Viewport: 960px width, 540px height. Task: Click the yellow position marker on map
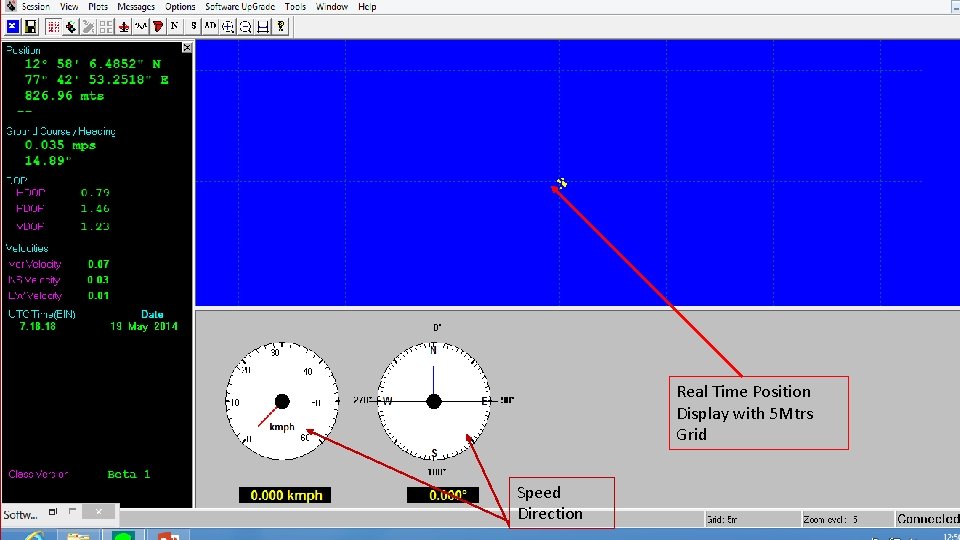(561, 183)
